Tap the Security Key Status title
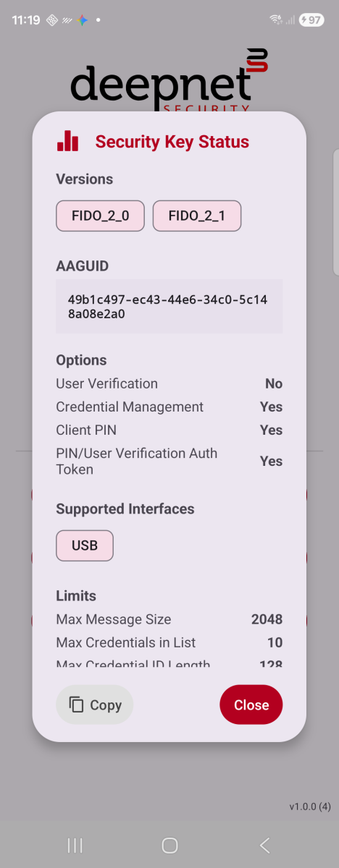The width and height of the screenshot is (339, 868). click(172, 142)
